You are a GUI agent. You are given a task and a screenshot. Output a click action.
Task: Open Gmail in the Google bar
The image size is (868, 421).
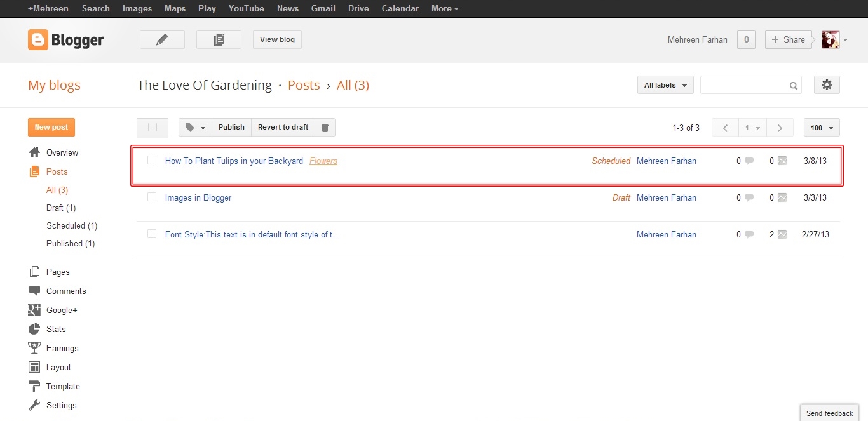323,8
